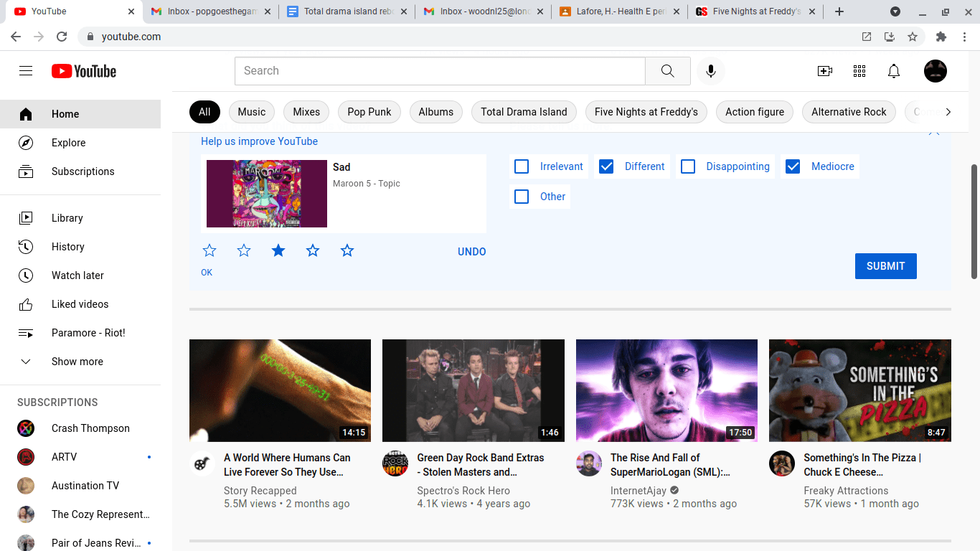Select the Pop Punk filter chip
Screen dimensions: 980x551
click(369, 112)
